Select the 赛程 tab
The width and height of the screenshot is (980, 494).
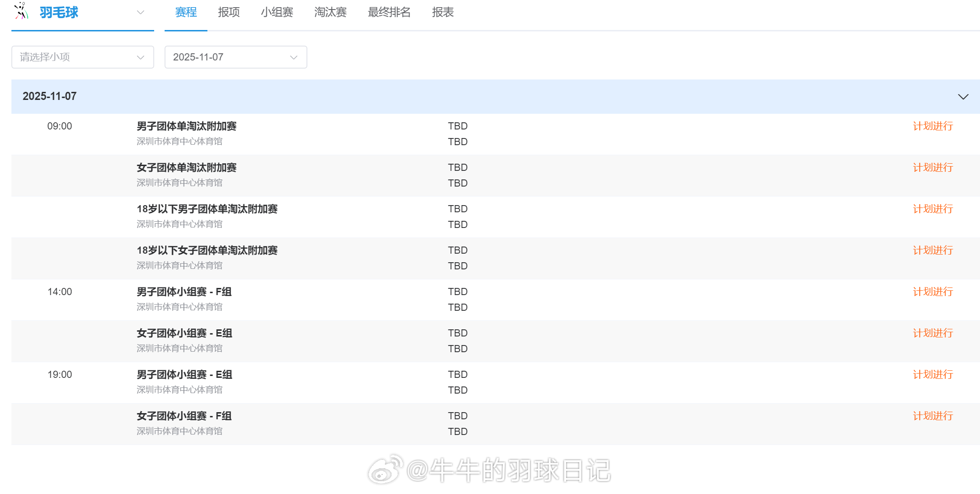[185, 12]
